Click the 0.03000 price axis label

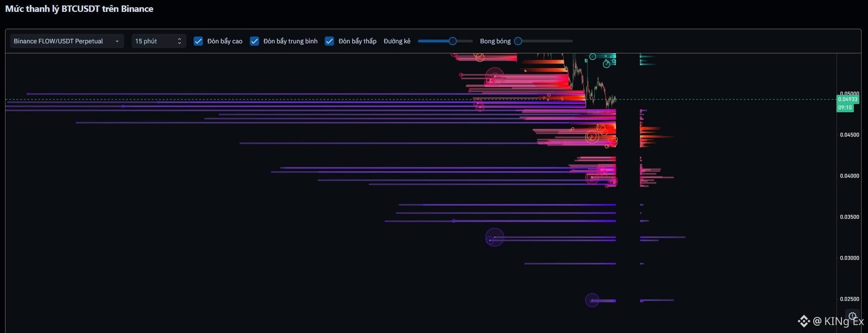click(849, 258)
